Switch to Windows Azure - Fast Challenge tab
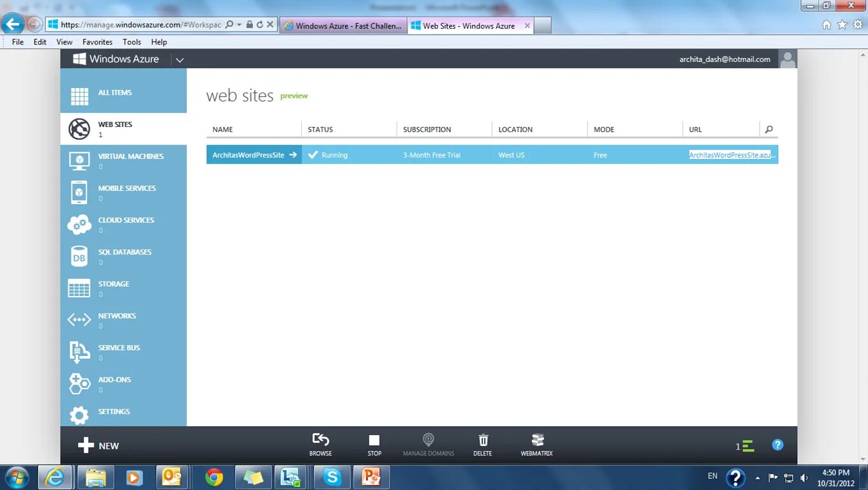This screenshot has height=490, width=868. coord(343,26)
